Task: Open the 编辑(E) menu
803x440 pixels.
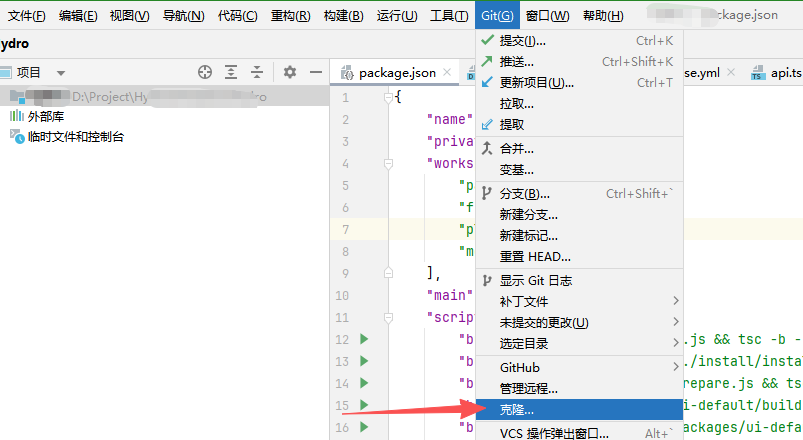Action: 78,16
